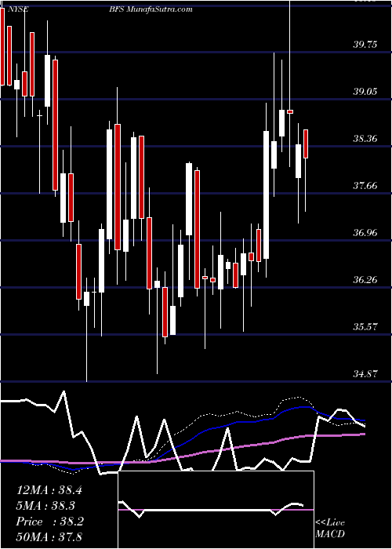392x549 pixels.
Task: Click the 5MA : 38.3 reading
Action: [x=46, y=506]
